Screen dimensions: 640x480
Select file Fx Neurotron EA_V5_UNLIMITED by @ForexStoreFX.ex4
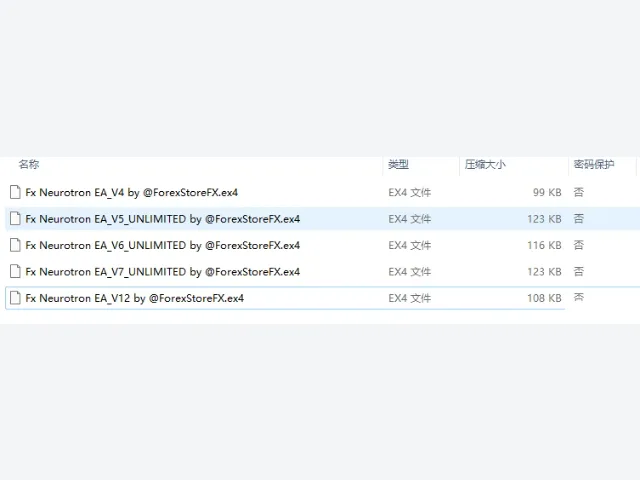point(162,219)
